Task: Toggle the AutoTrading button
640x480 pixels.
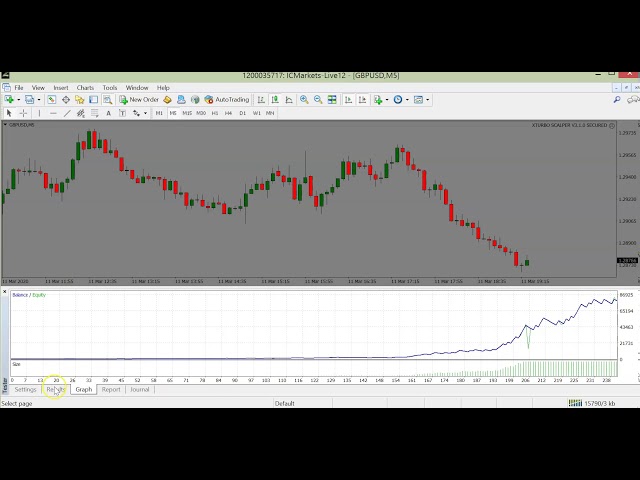Action: tap(227, 100)
